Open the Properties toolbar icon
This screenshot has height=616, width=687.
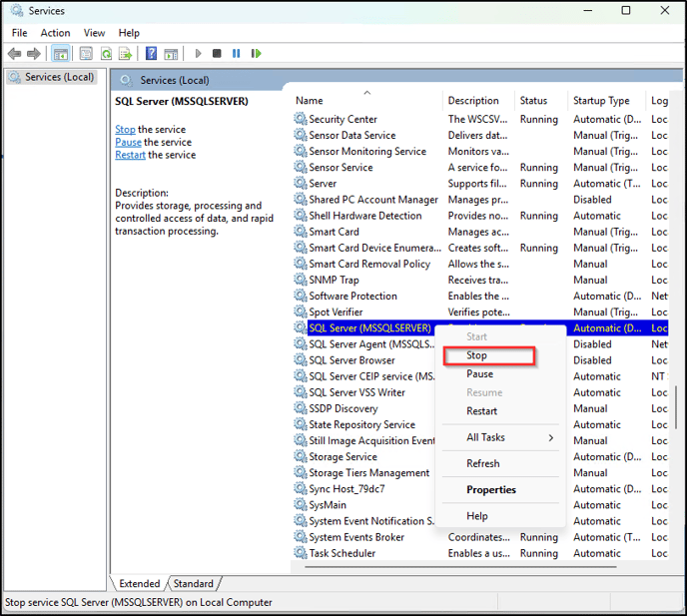(x=86, y=54)
